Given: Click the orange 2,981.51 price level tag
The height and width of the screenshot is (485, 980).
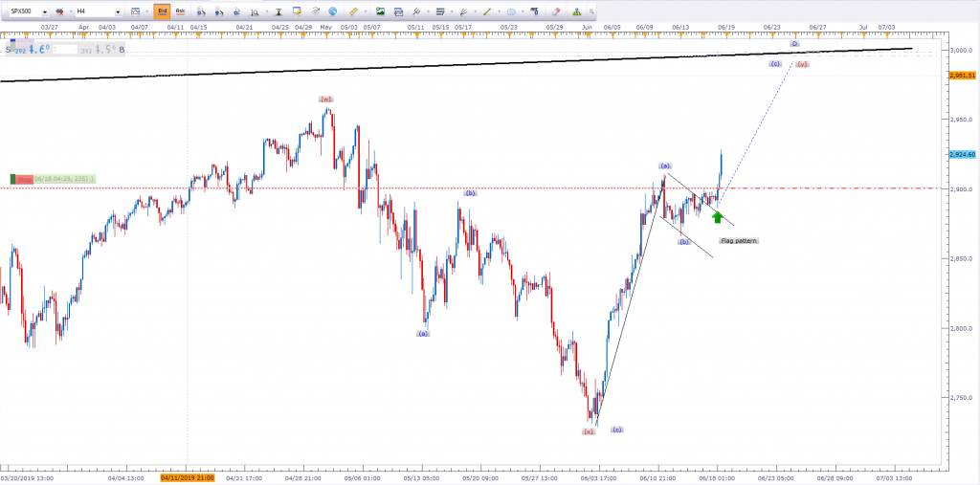Looking at the screenshot, I should pyautogui.click(x=962, y=76).
